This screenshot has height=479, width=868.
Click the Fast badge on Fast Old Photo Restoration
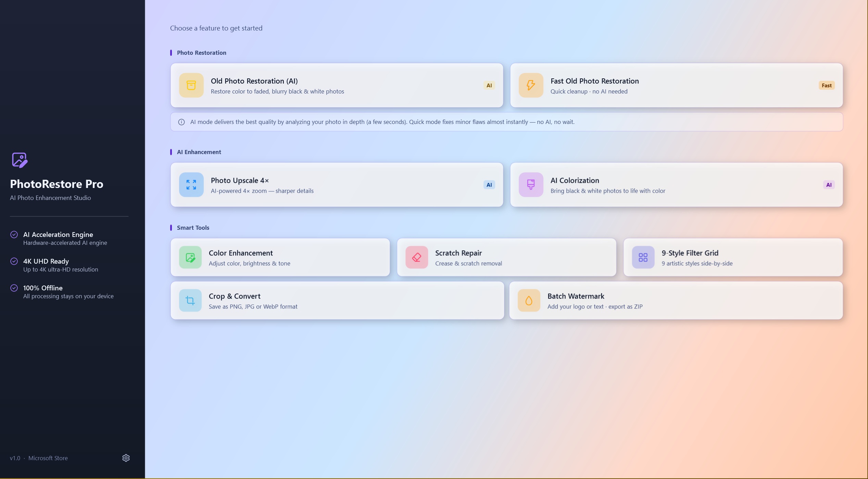coord(827,85)
